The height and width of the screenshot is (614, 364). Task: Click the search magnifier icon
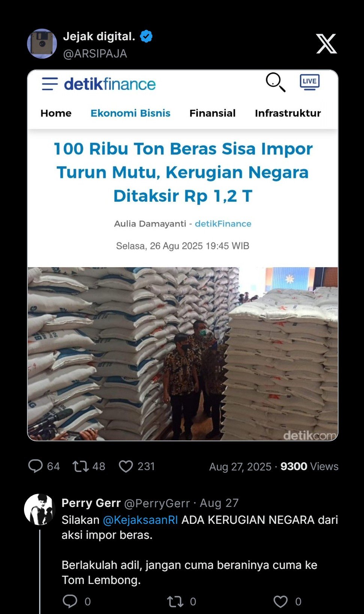(x=276, y=82)
